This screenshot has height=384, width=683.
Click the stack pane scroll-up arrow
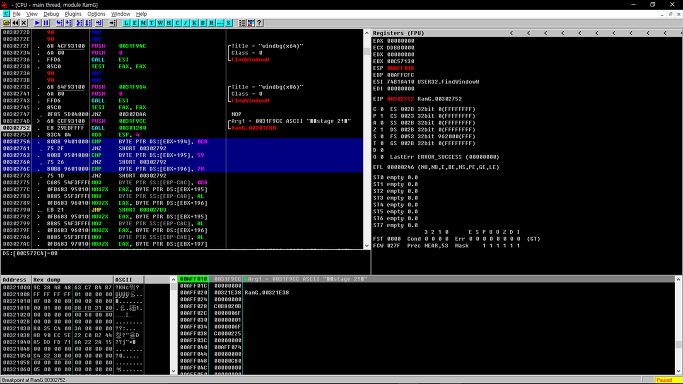click(679, 280)
